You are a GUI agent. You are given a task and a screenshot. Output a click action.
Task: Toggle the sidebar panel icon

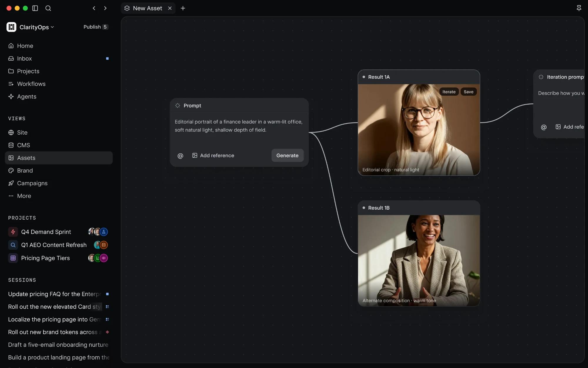coord(35,8)
